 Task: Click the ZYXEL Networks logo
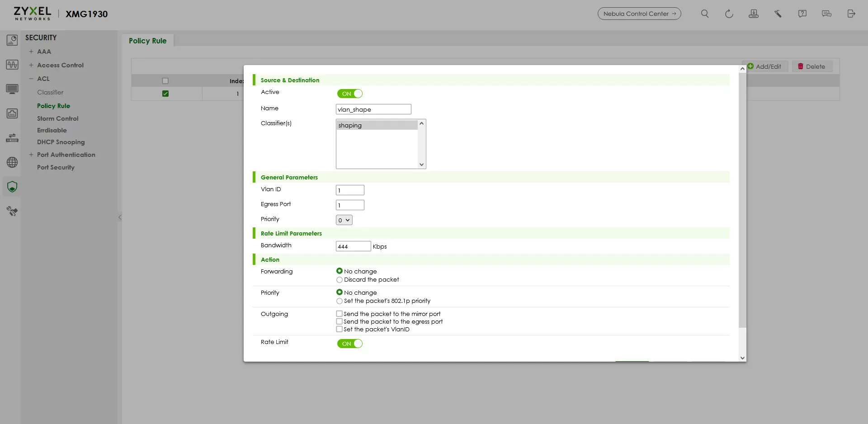pyautogui.click(x=33, y=14)
